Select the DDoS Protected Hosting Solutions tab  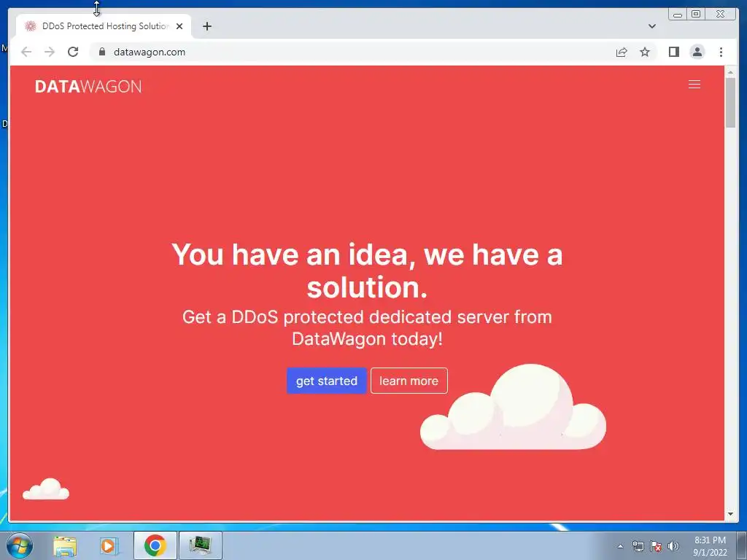(104, 26)
